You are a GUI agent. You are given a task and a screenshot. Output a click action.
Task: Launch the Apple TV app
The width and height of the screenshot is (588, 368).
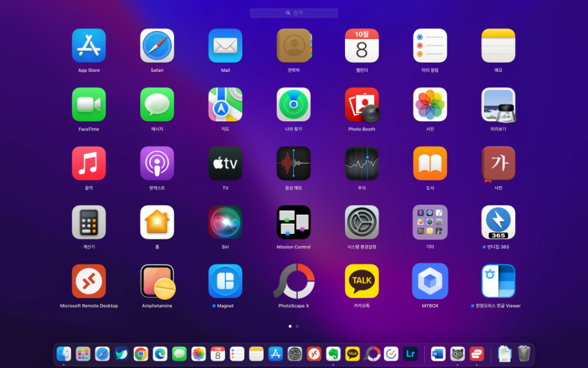click(x=225, y=163)
